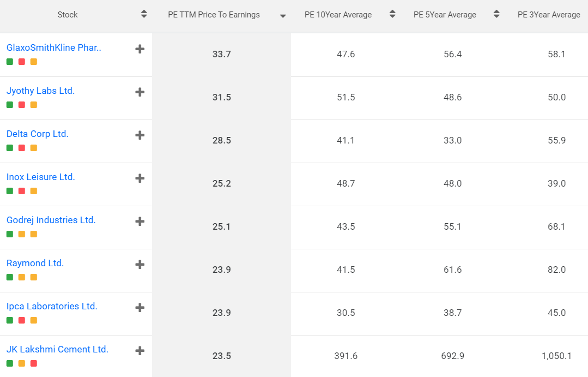588x377 pixels.
Task: Click the red square under Inox Leisure Ltd.
Action: (22, 191)
